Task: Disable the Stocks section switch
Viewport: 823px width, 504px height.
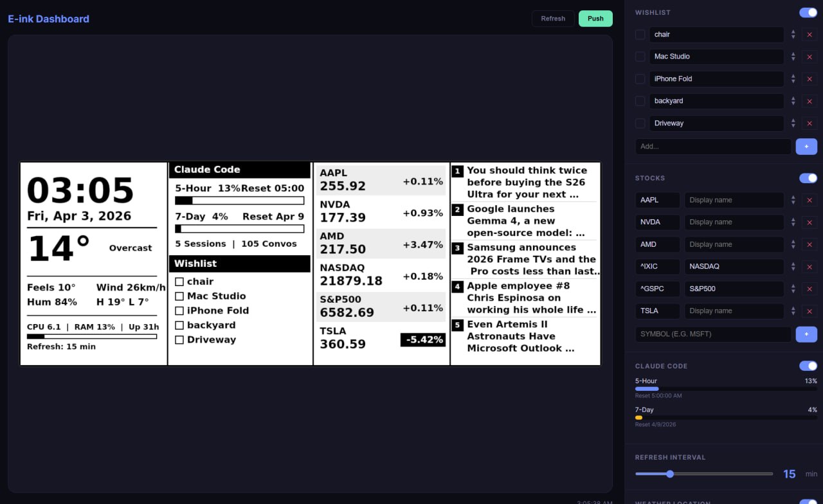Action: coord(808,178)
